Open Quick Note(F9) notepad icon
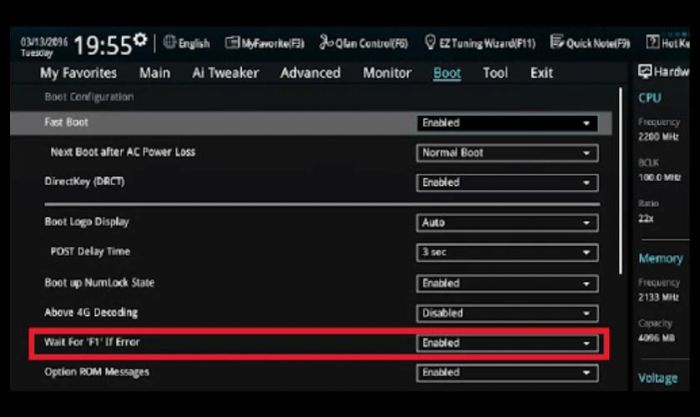 (x=557, y=42)
